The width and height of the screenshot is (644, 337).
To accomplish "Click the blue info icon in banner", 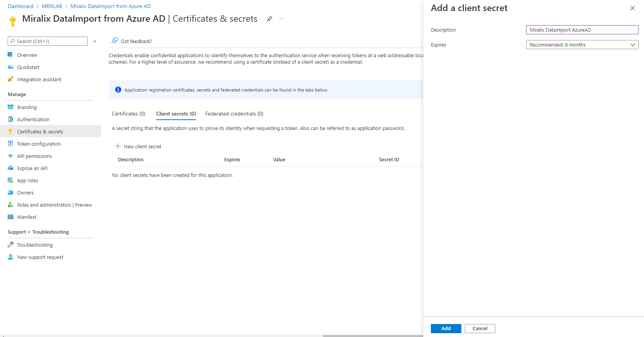I will point(118,90).
